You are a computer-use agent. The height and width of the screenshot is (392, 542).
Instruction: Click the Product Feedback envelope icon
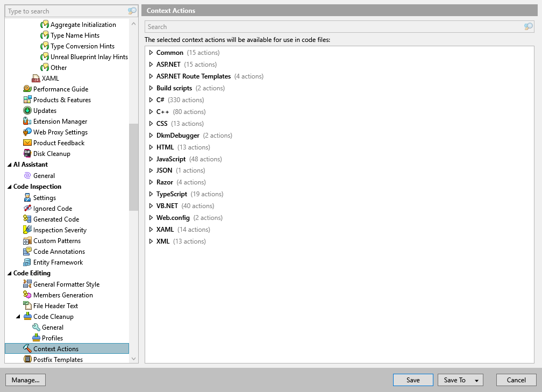click(x=27, y=142)
